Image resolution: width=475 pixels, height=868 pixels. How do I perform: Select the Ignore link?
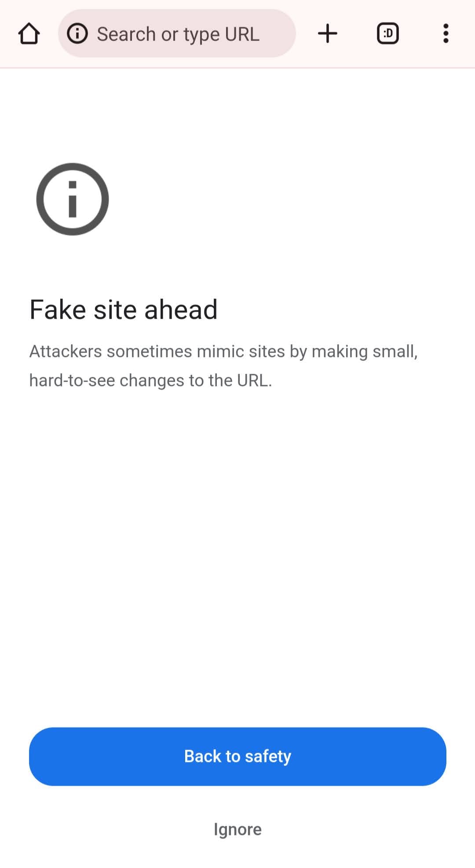[237, 829]
